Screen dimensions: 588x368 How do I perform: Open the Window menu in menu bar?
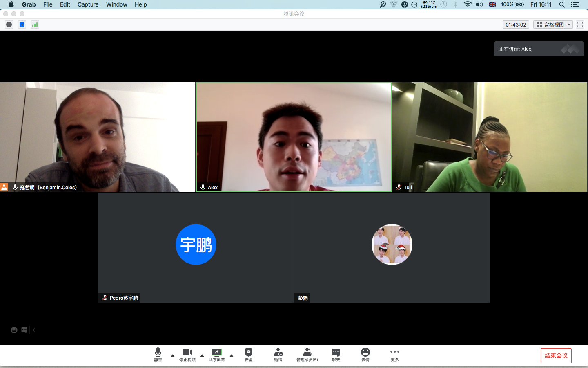point(116,4)
